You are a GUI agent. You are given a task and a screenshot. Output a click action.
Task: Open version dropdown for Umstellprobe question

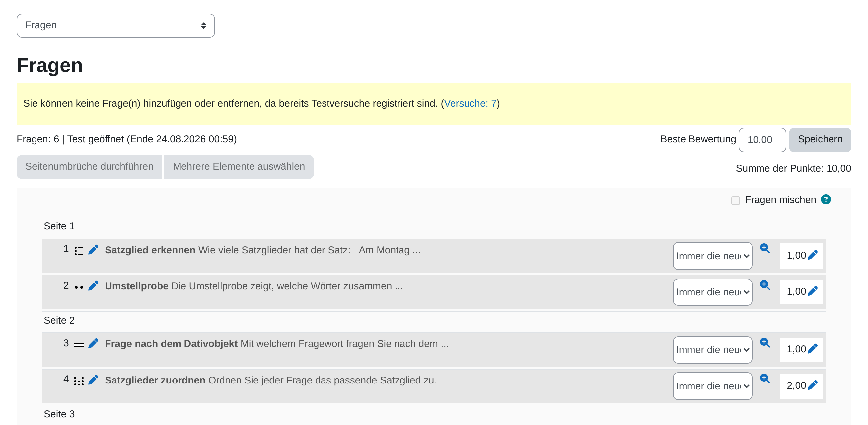click(x=712, y=292)
